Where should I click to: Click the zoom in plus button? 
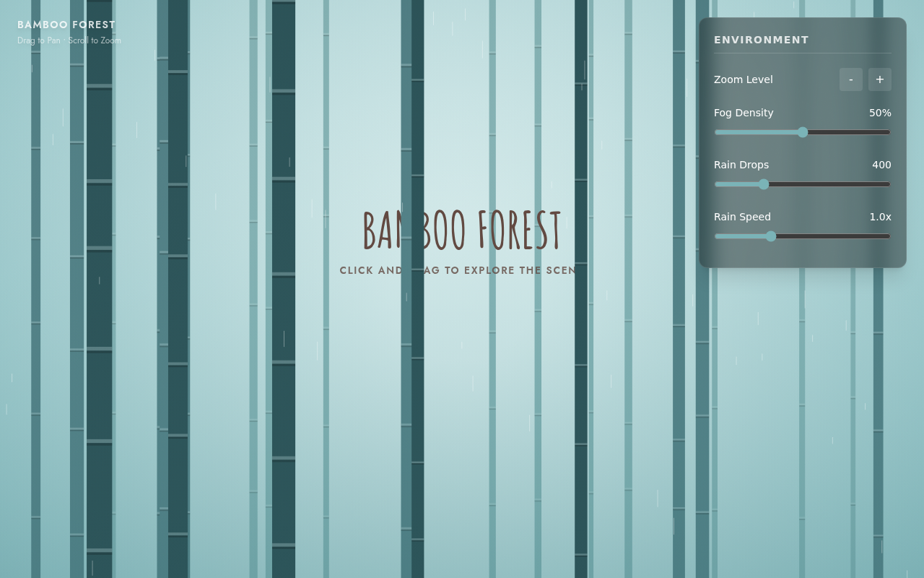click(880, 79)
